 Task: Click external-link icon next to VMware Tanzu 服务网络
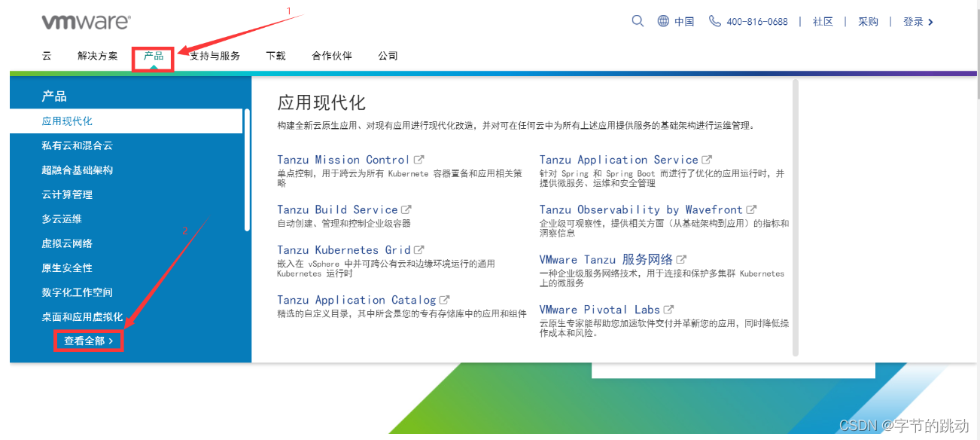tap(681, 260)
